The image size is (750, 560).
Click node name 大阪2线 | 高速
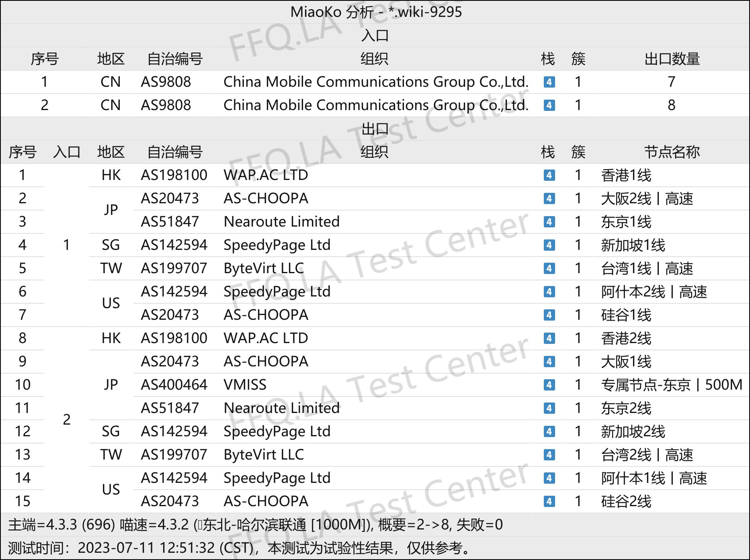pyautogui.click(x=647, y=198)
